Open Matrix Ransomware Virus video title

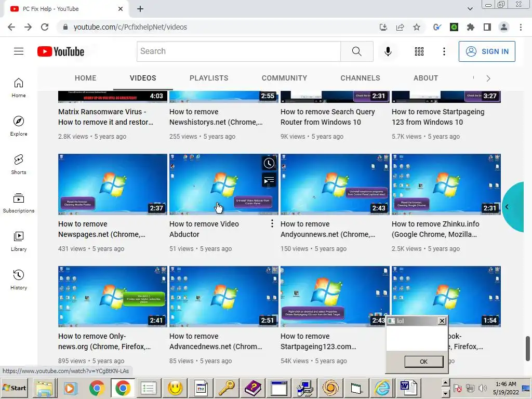coord(106,117)
